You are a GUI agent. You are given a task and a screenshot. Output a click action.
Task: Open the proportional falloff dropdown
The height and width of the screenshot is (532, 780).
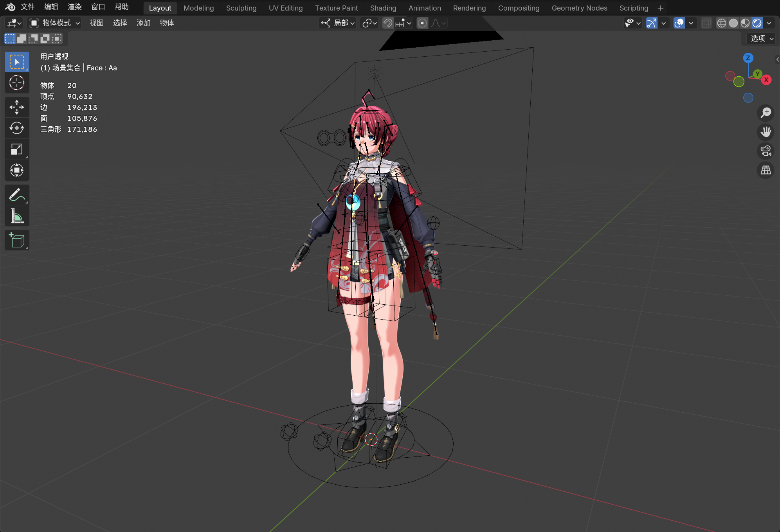coord(438,23)
